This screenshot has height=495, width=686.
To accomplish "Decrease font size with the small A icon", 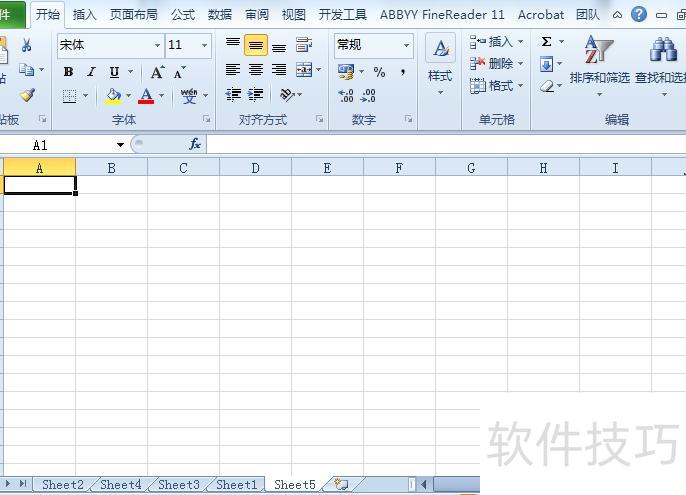I will pyautogui.click(x=179, y=72).
